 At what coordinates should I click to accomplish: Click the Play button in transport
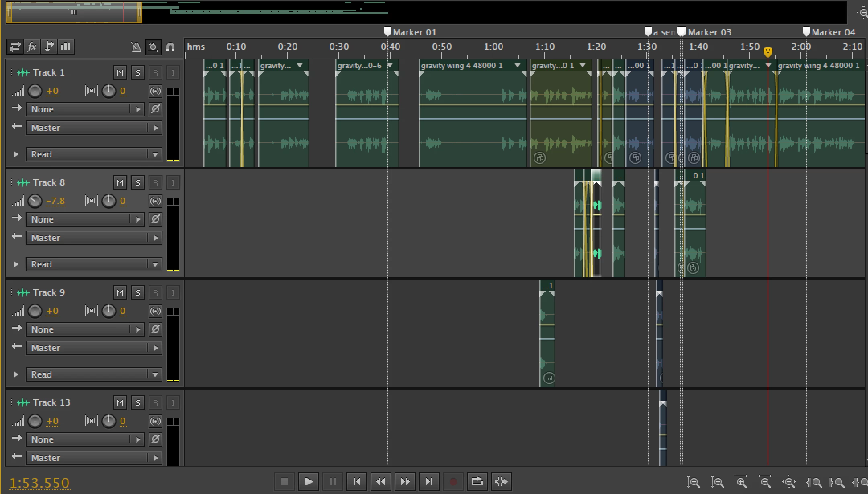tap(309, 481)
